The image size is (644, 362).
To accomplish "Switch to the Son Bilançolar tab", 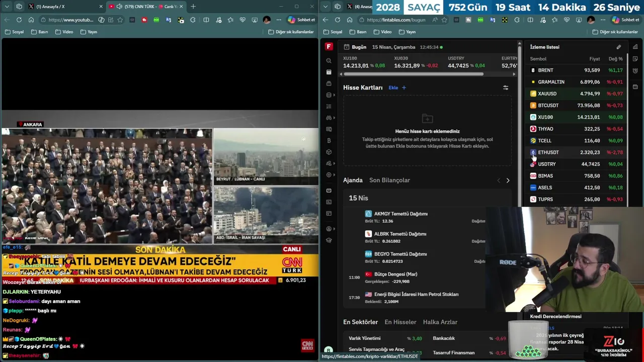I will click(x=389, y=180).
